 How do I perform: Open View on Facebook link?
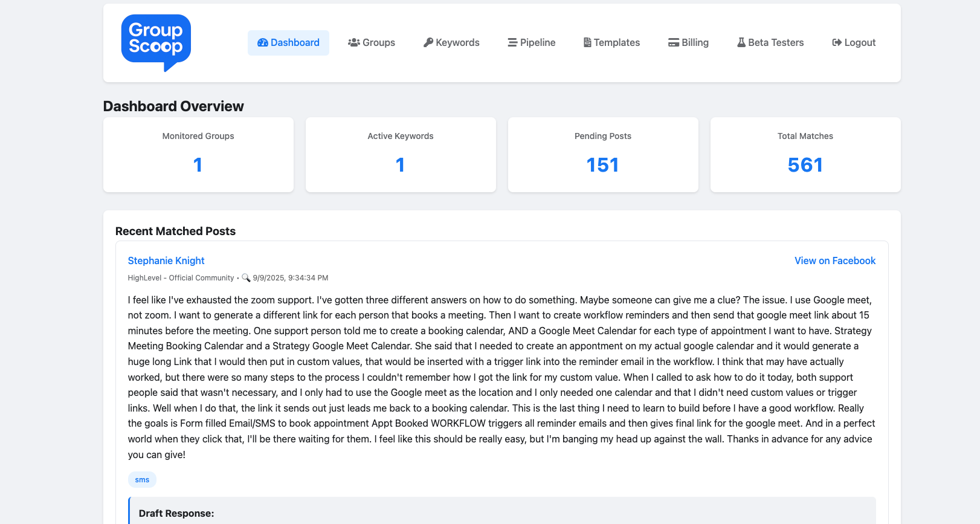tap(835, 260)
